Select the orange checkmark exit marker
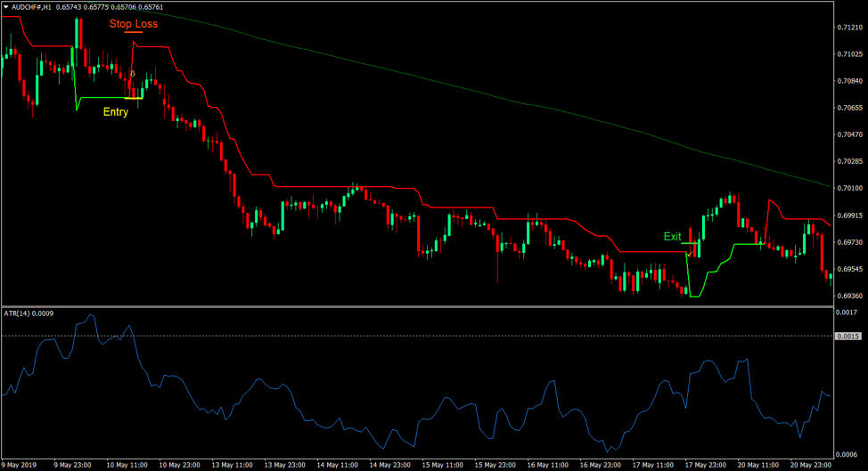 tap(688, 256)
